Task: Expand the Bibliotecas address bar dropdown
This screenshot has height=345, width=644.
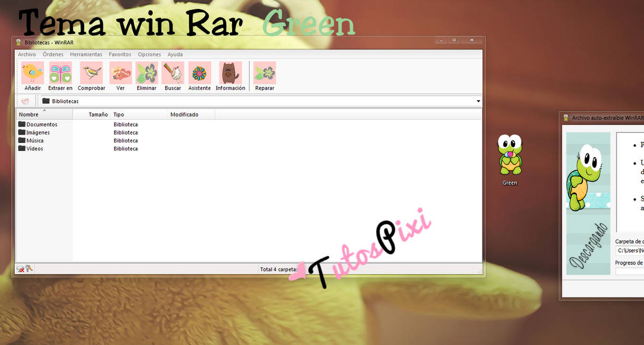Action: coord(478,101)
